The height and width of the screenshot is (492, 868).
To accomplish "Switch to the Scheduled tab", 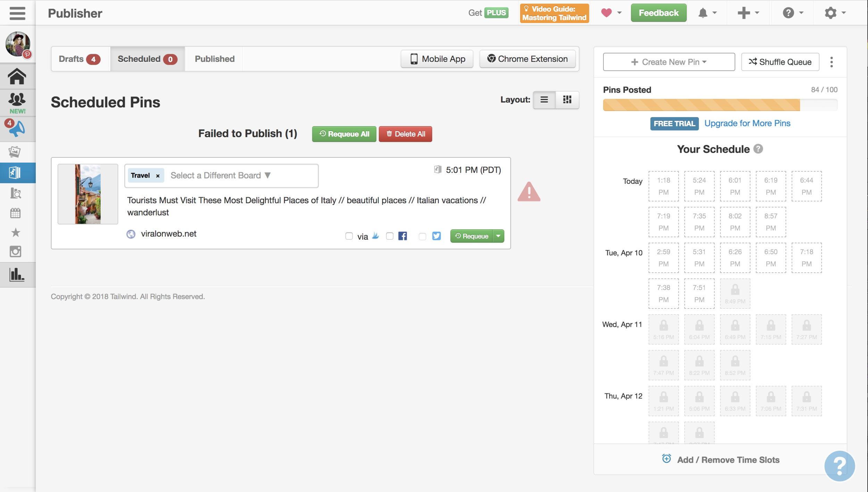I will (148, 59).
